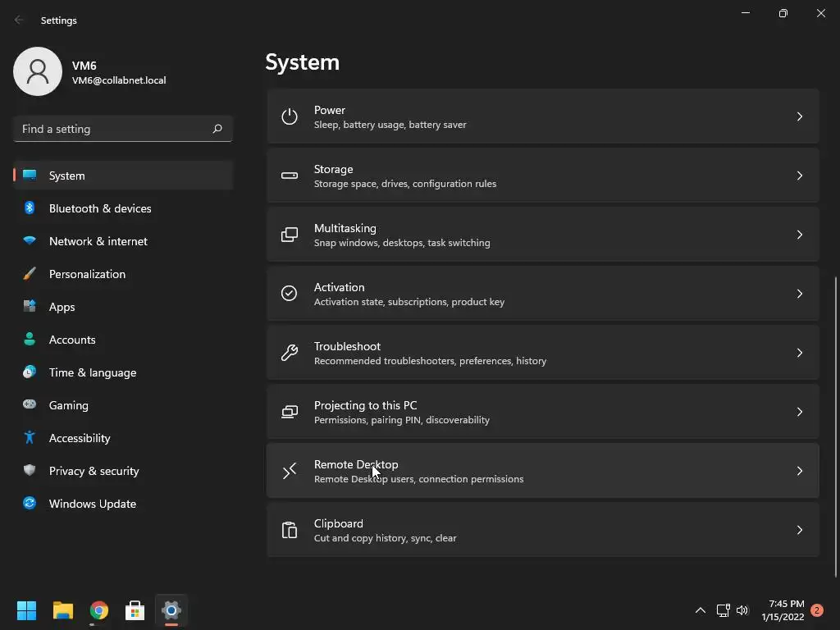The image size is (840, 630).
Task: Show hidden icons in system tray
Action: point(701,610)
